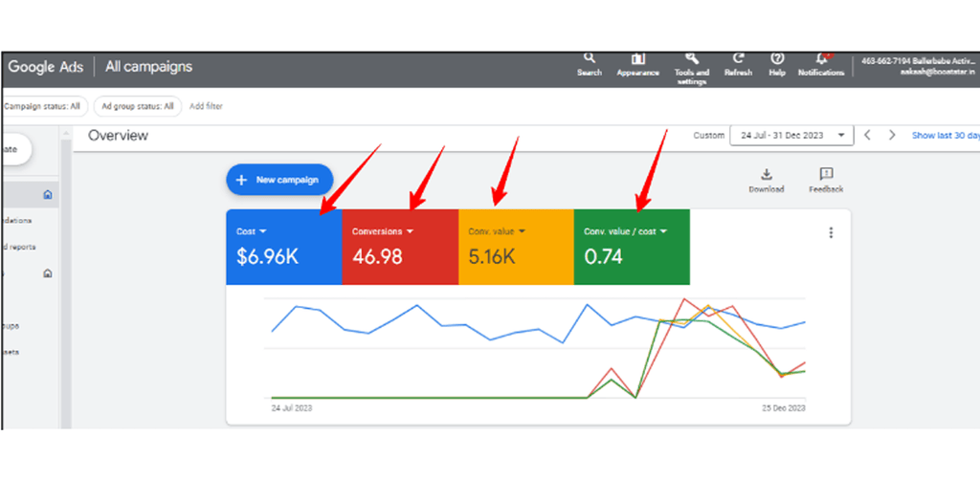The image size is (980, 479).
Task: Open the Help question mark icon
Action: point(777,58)
